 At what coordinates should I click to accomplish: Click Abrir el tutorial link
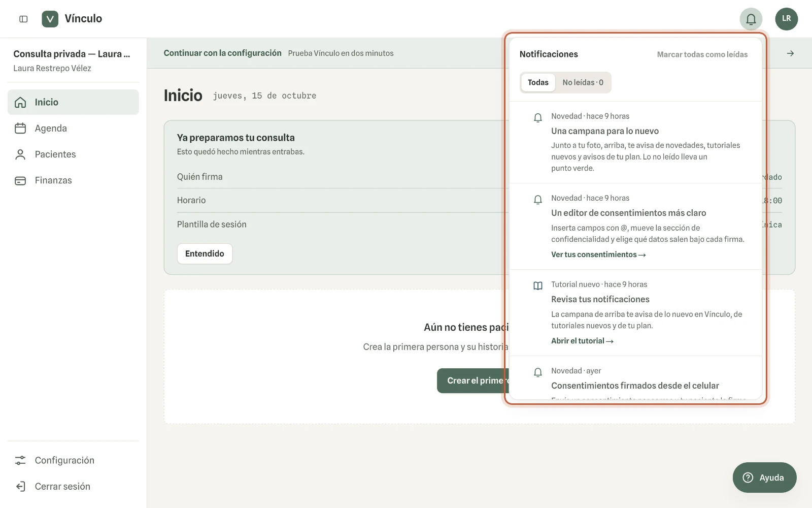click(x=582, y=341)
